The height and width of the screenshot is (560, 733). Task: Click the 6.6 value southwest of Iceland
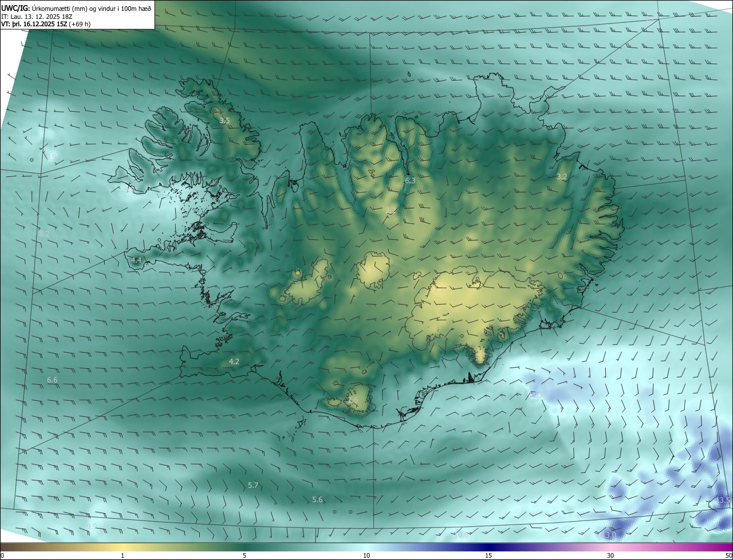coord(52,380)
